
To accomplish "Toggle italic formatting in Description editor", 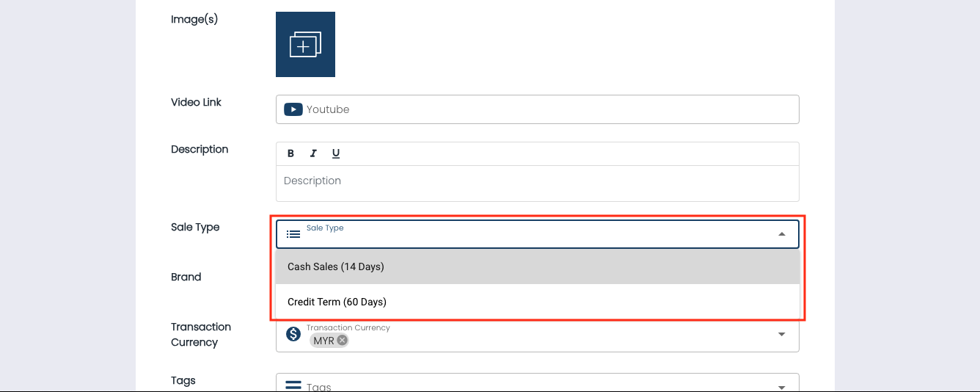I will (313, 153).
